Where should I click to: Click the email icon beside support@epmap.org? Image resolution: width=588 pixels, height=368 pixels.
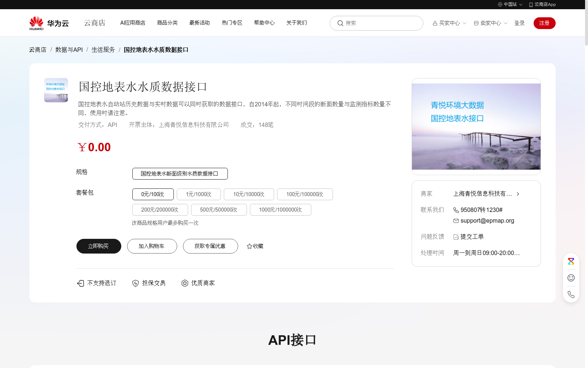pyautogui.click(x=456, y=221)
